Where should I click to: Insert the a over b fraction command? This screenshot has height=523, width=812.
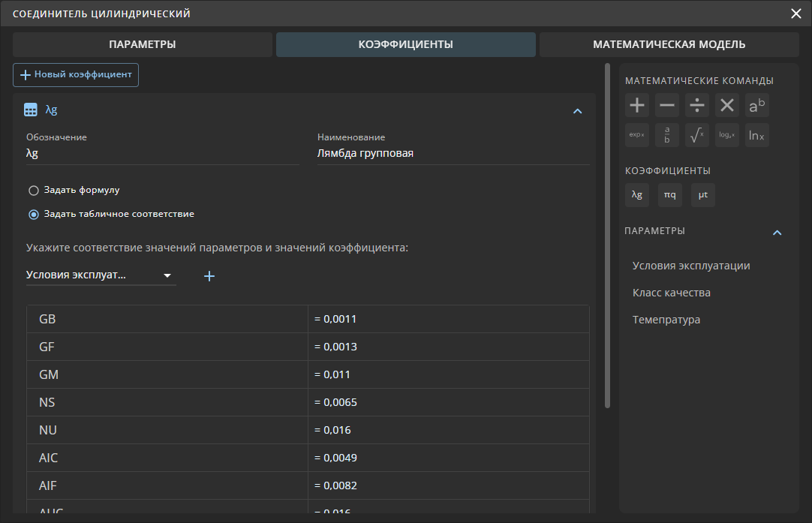pos(667,135)
